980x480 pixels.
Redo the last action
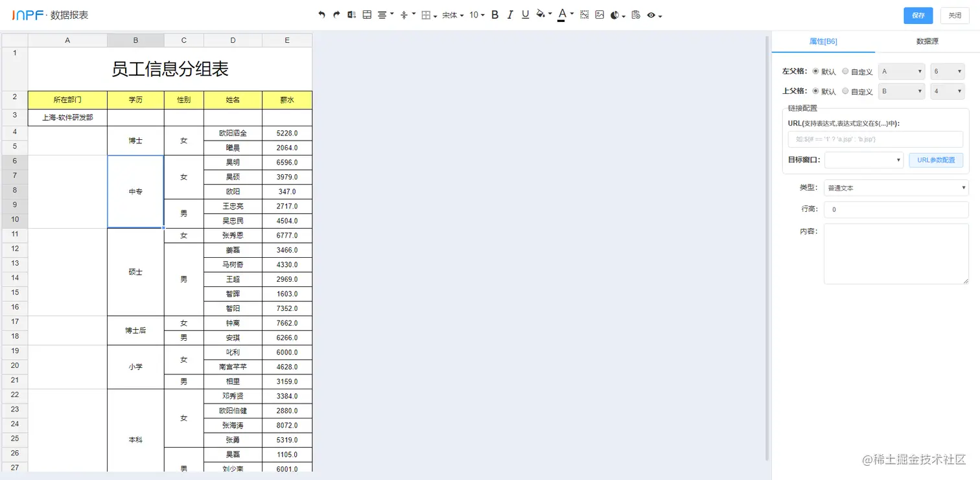tap(336, 15)
